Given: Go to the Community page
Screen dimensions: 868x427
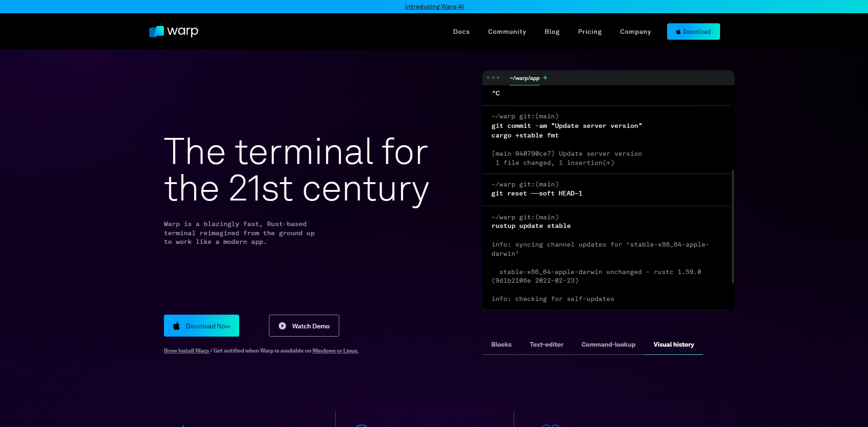Looking at the screenshot, I should [507, 32].
